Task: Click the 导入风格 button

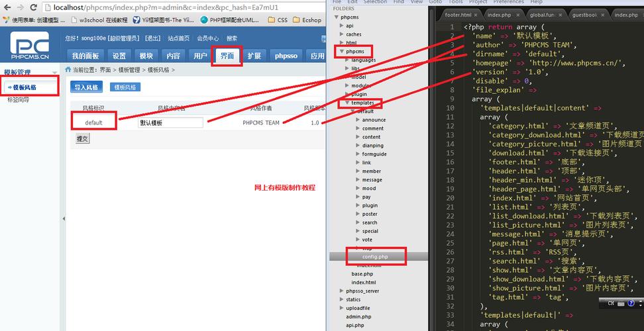Action: pos(86,87)
